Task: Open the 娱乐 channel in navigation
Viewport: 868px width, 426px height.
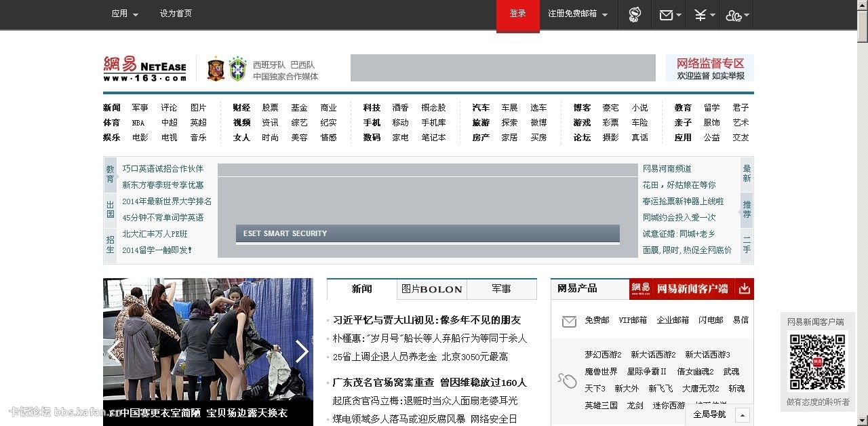Action: click(112, 138)
